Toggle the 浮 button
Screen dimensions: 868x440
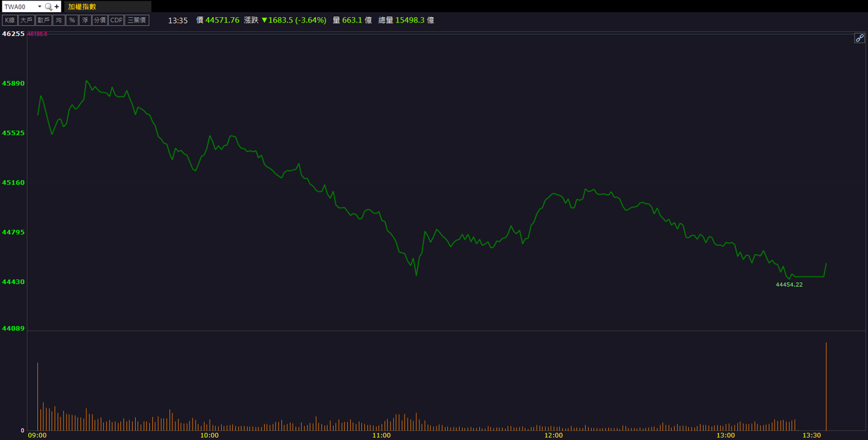[85, 20]
